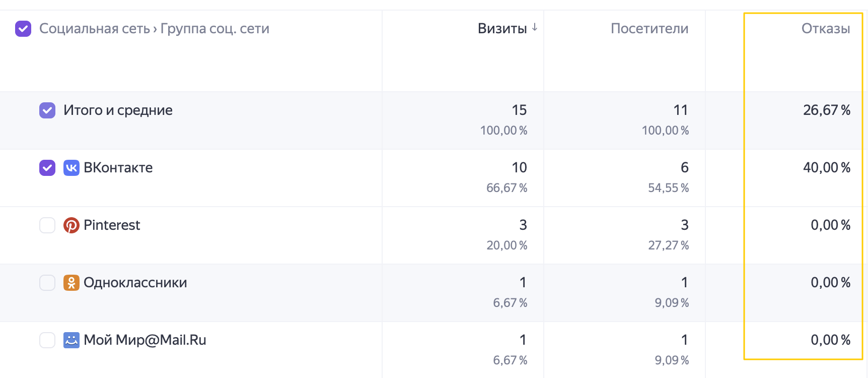Viewport: 868px width, 378px height.
Task: Open the ВКонтакте row label
Action: 118,168
